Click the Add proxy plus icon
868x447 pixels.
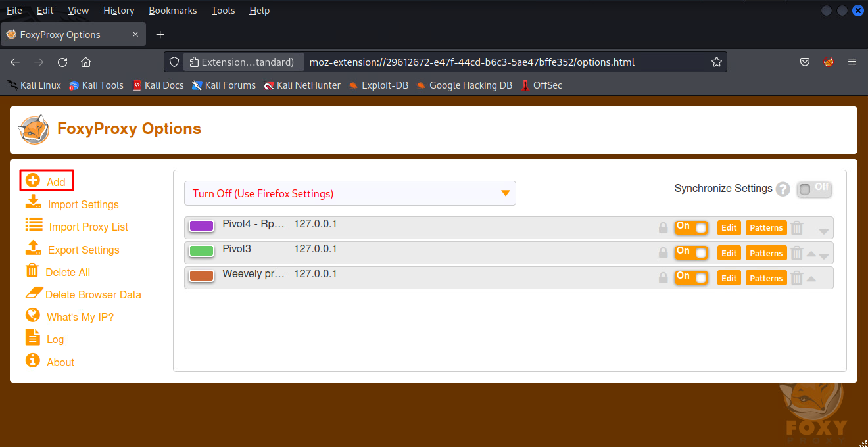[33, 181]
